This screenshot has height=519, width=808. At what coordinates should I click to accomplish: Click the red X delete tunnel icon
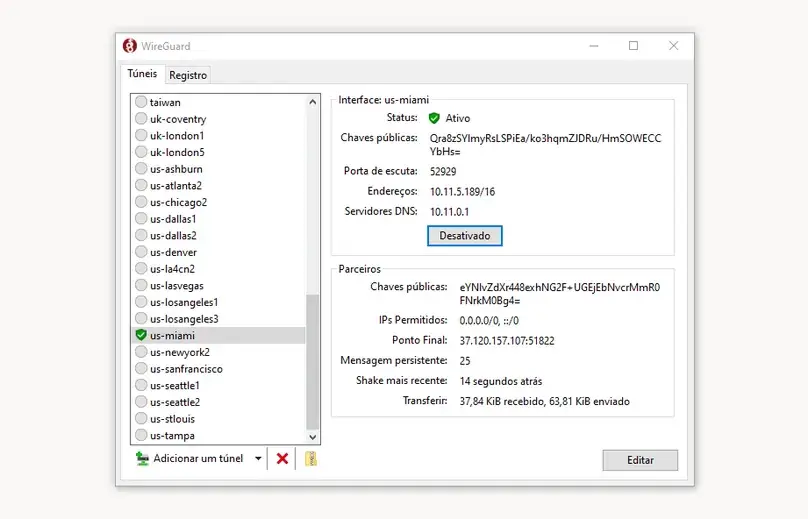(x=282, y=458)
